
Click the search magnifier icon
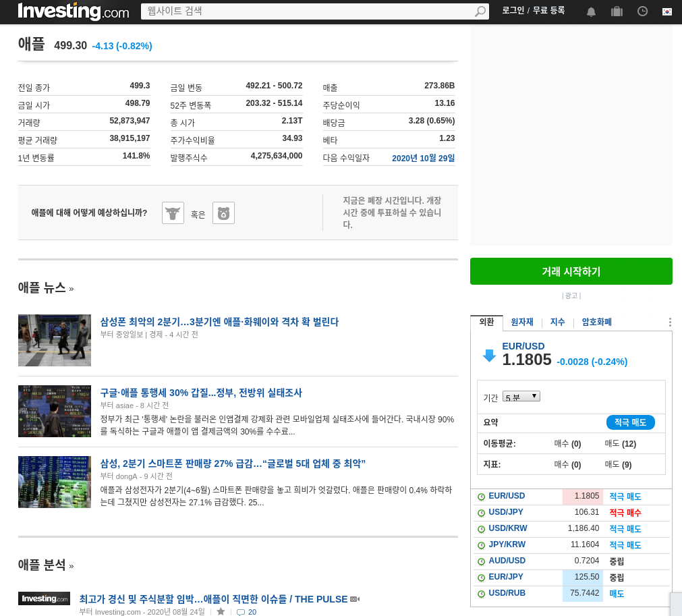click(480, 11)
